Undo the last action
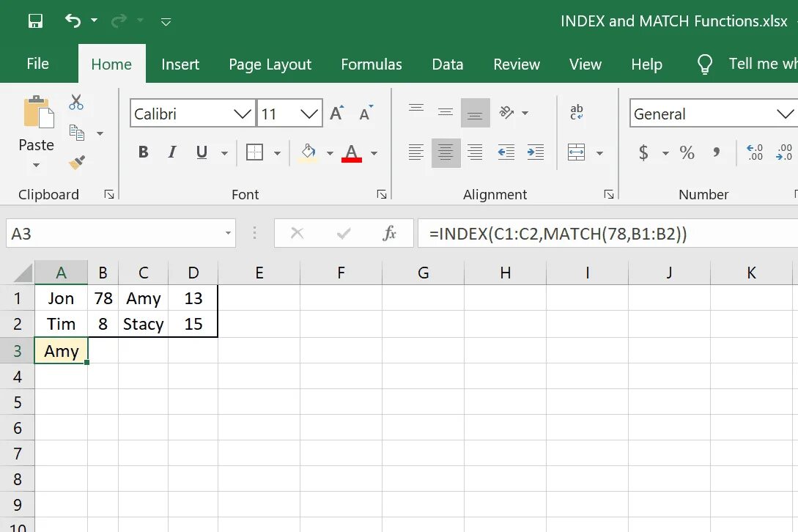The width and height of the screenshot is (798, 532). pyautogui.click(x=73, y=21)
